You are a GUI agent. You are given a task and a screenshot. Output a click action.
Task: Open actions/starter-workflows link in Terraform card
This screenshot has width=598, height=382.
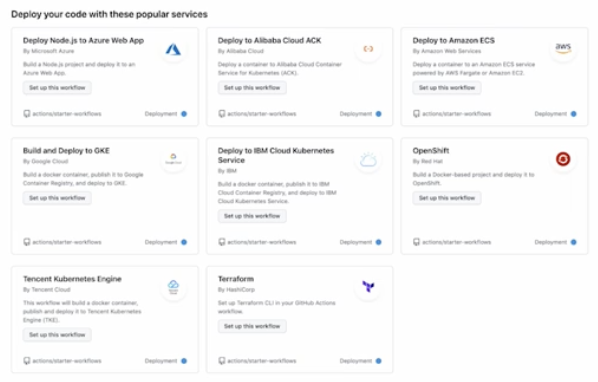point(262,361)
